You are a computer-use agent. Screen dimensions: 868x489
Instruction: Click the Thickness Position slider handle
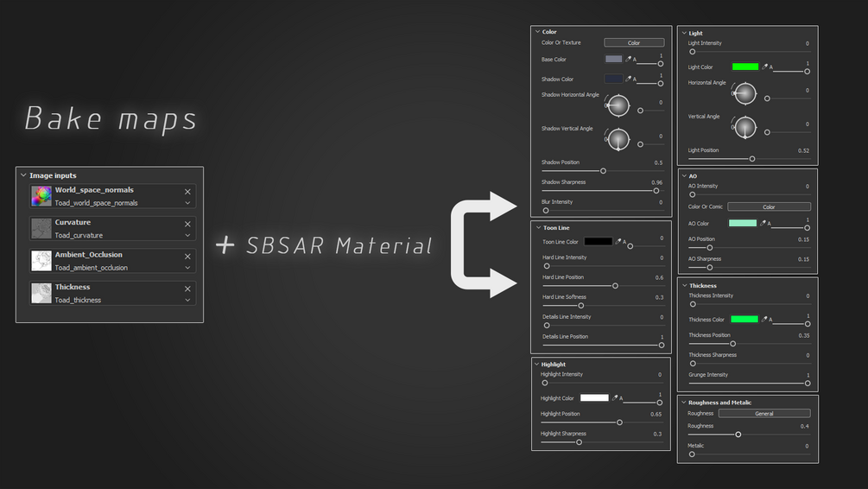(733, 344)
